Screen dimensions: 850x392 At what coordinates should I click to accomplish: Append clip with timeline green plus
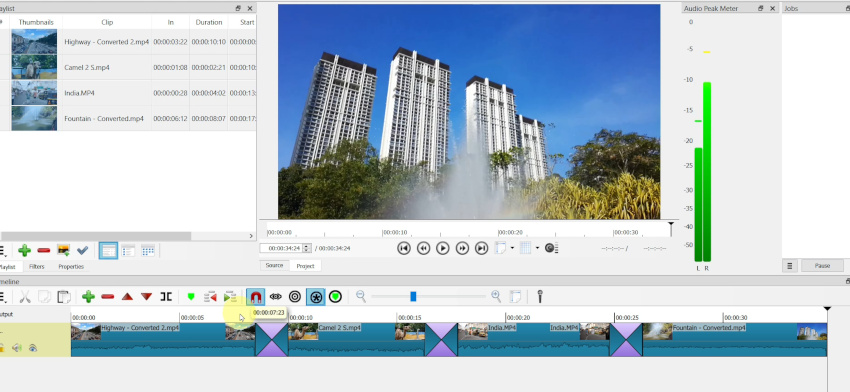point(88,297)
